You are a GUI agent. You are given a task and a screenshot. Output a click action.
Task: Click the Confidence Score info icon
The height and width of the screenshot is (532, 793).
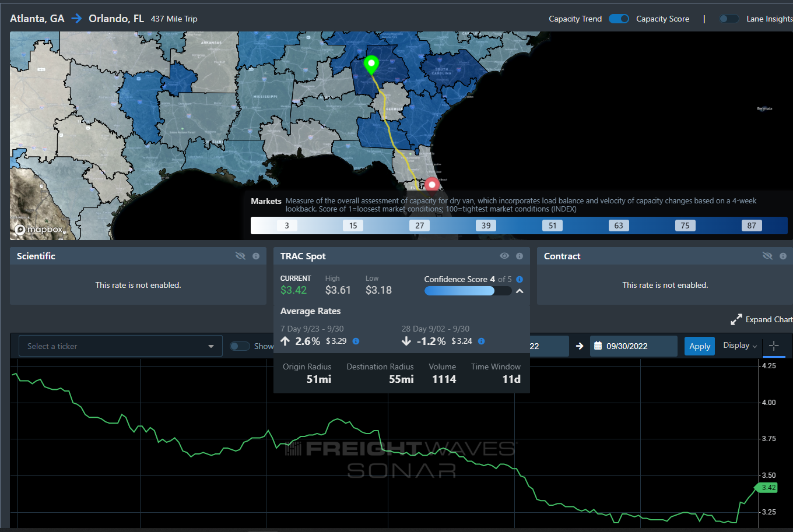click(520, 279)
